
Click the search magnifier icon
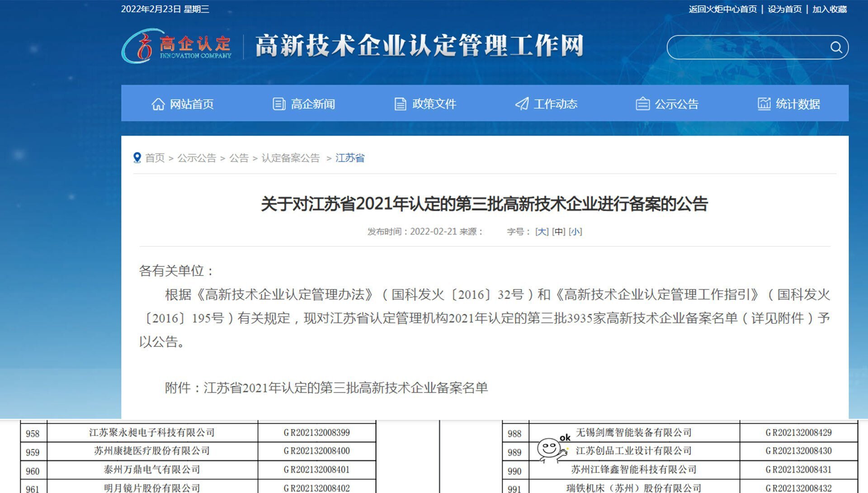click(x=835, y=47)
